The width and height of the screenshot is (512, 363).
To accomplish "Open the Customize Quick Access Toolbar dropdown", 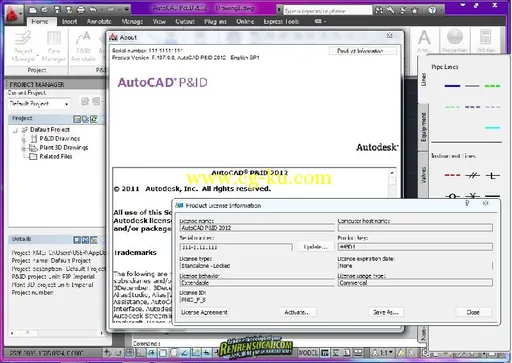I will [127, 10].
